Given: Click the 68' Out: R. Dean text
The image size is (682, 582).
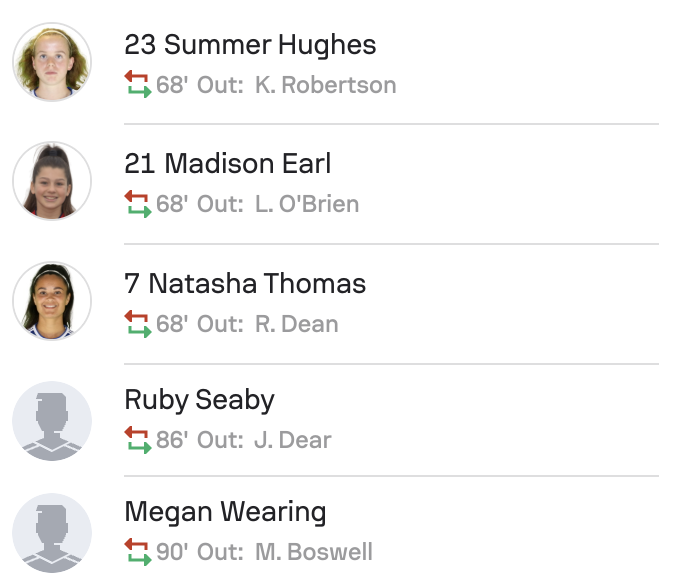Looking at the screenshot, I should click(247, 324).
